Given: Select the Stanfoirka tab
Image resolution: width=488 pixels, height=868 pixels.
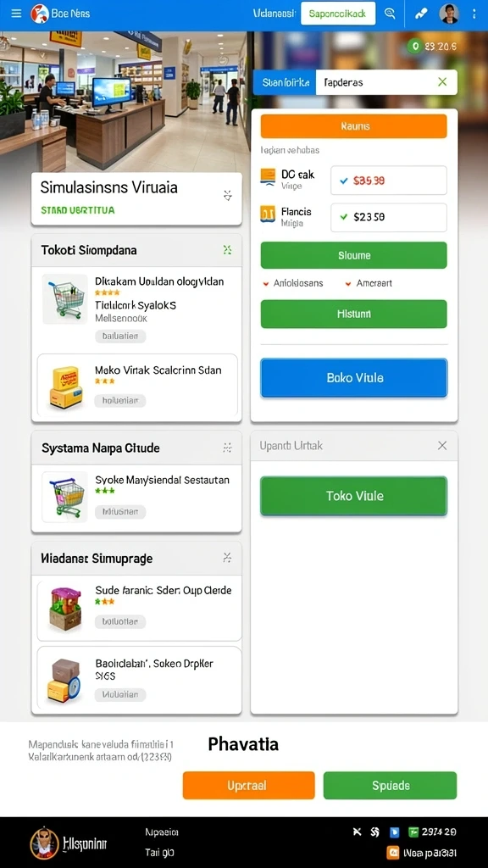Looking at the screenshot, I should coord(285,82).
